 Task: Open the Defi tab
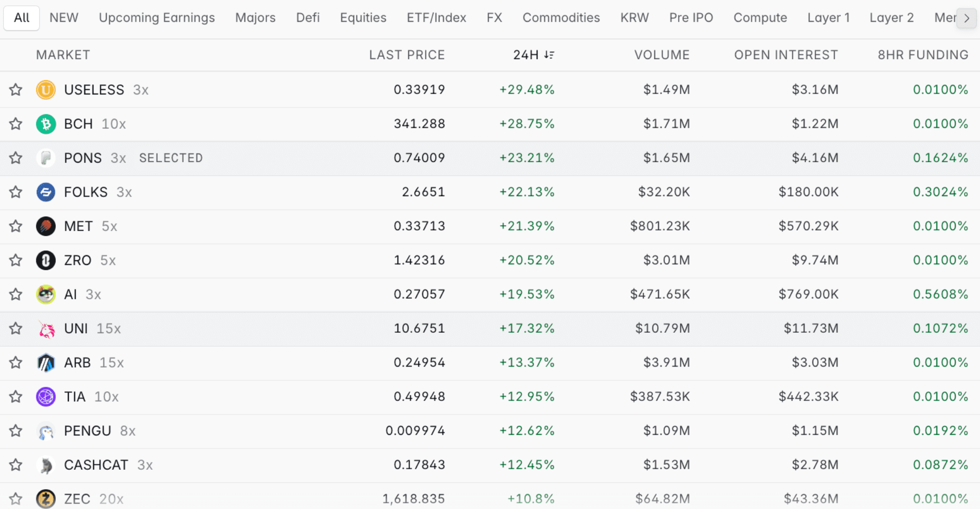tap(308, 18)
